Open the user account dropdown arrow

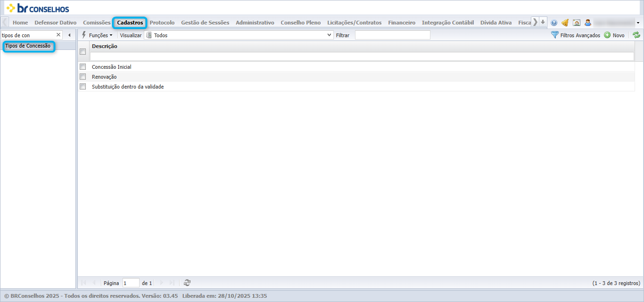(638, 23)
